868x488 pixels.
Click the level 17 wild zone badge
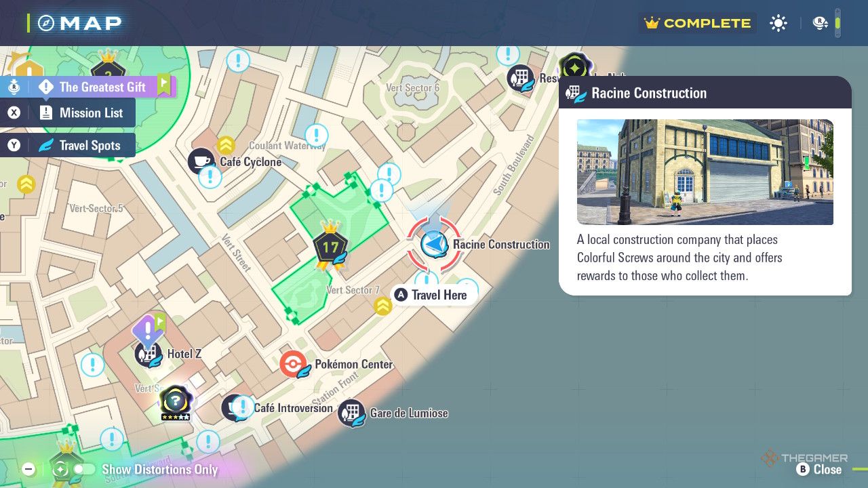pos(330,248)
